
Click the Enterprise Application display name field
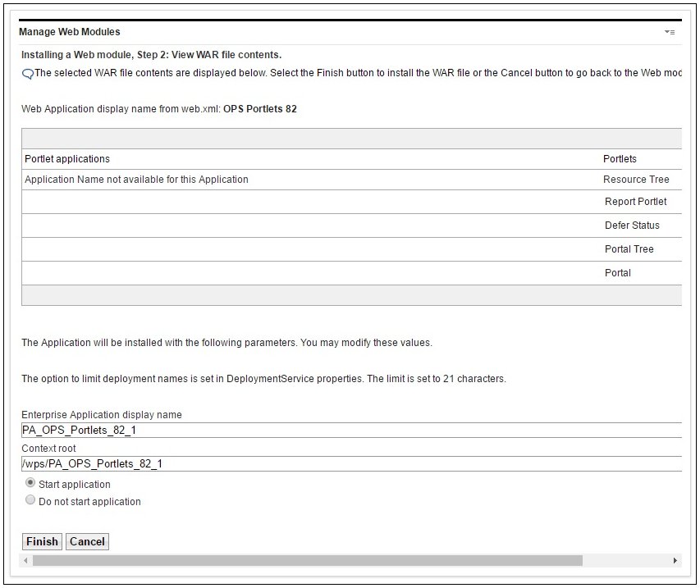[351, 430]
